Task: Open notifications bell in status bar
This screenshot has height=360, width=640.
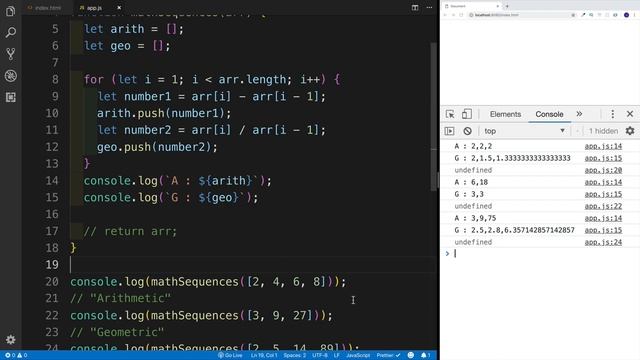Action: coord(425,355)
